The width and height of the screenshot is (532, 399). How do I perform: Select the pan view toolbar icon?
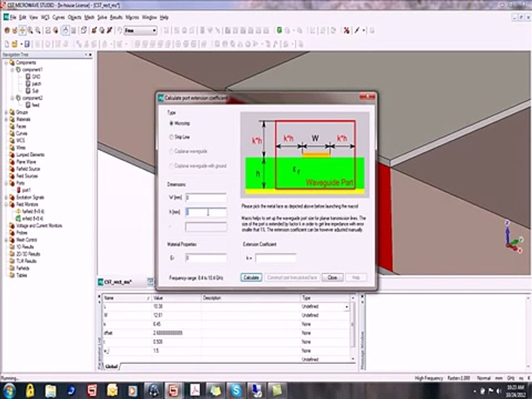[x=22, y=30]
